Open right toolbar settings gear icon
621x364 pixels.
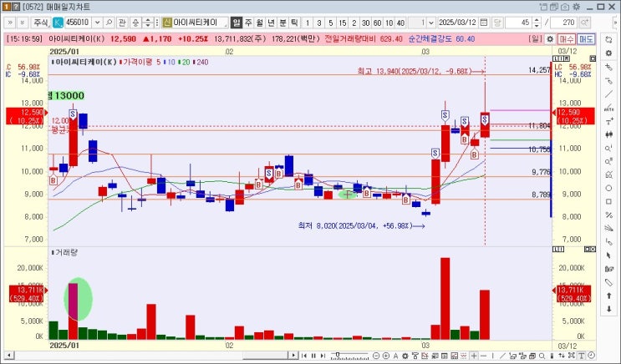(608, 53)
